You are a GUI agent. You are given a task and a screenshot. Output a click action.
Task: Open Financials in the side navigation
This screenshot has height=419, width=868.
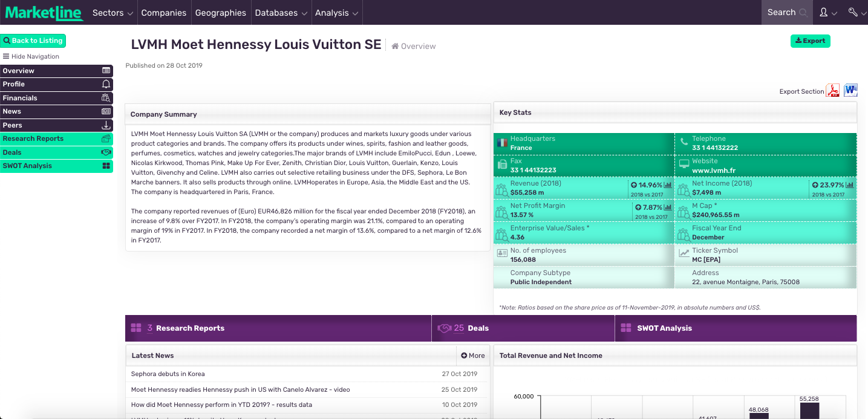pyautogui.click(x=56, y=98)
